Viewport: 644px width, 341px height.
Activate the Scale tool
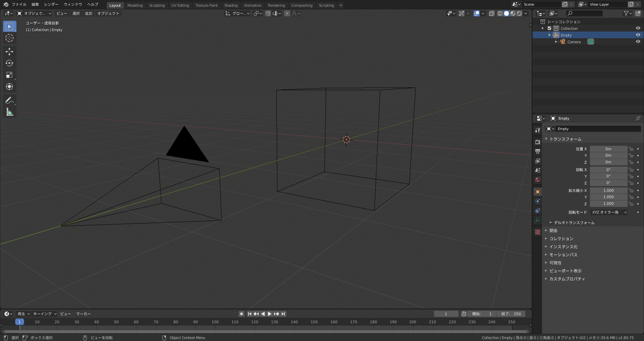click(x=9, y=75)
